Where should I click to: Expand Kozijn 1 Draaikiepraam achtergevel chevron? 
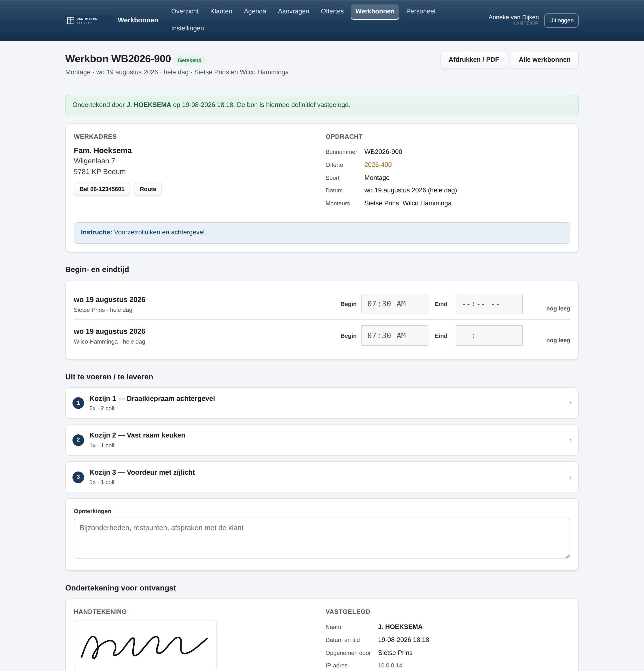tap(570, 403)
